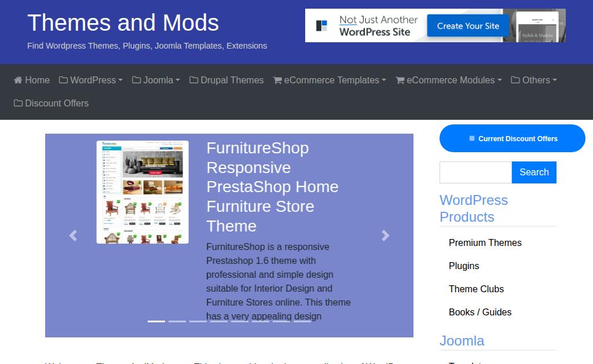Click the folder icon beside Discount Offers
Viewport: 593px width, 364px height.
click(18, 103)
